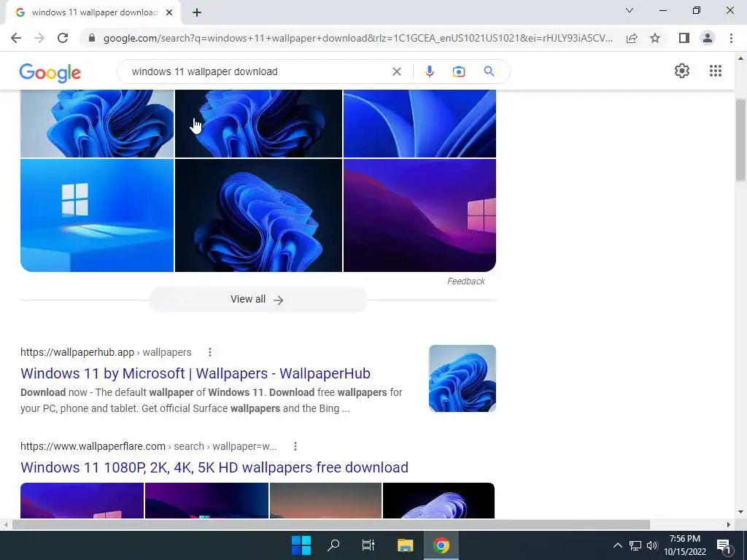Click inside the Google search field
This screenshot has width=747, height=560.
(258, 71)
